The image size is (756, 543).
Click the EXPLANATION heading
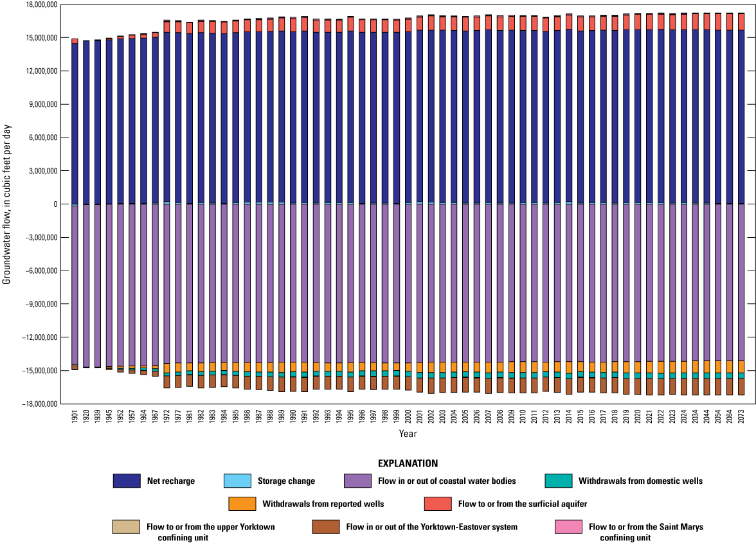(x=408, y=462)
